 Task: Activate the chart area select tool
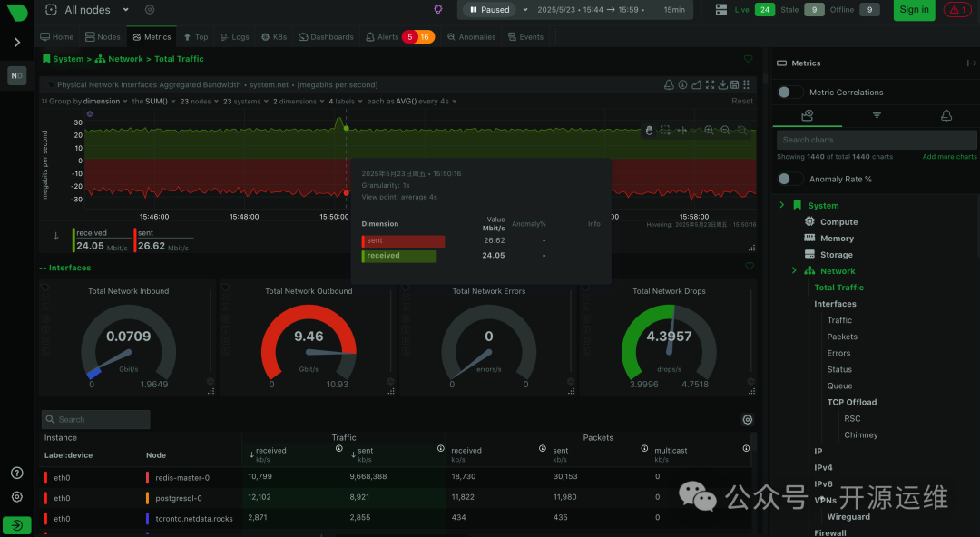(x=665, y=130)
